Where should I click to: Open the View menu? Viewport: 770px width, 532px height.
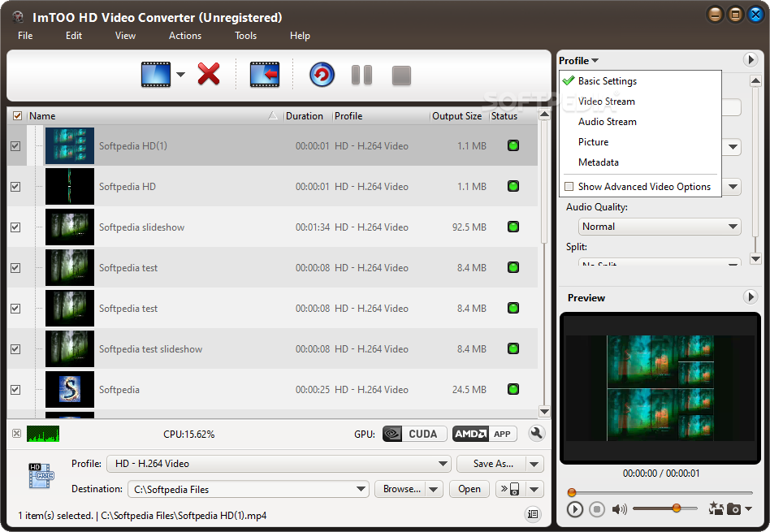click(x=125, y=36)
